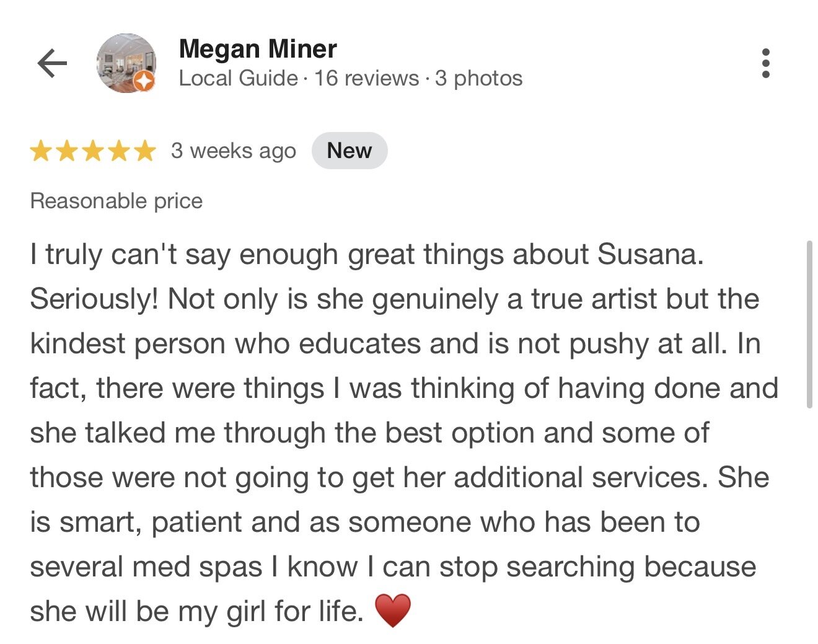818x644 pixels.
Task: Click the Local Guide label
Action: pos(238,79)
